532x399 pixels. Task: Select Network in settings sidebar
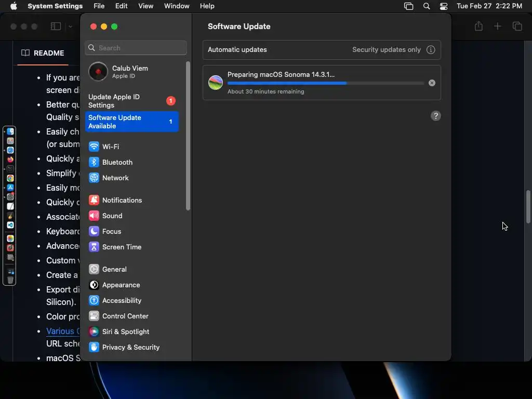pyautogui.click(x=132, y=178)
